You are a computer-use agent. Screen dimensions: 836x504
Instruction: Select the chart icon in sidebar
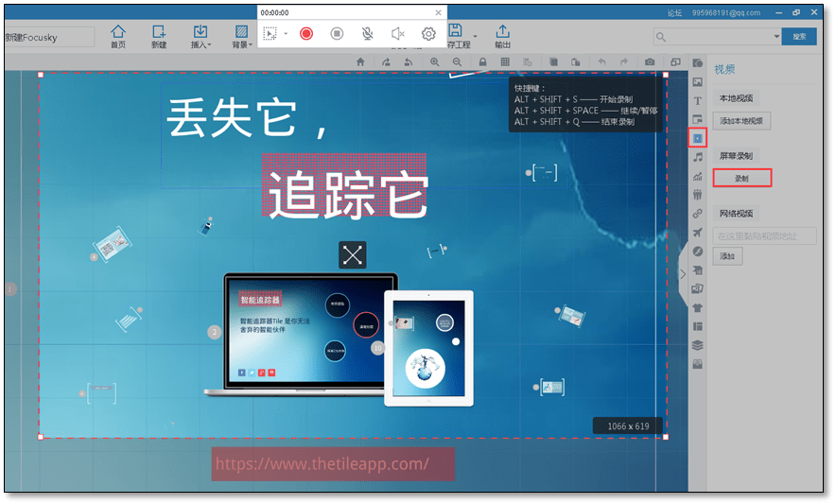click(x=697, y=176)
